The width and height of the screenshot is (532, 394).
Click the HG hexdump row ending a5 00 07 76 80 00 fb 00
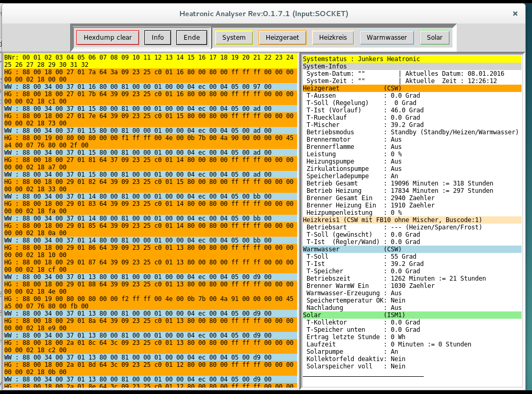click(150, 303)
